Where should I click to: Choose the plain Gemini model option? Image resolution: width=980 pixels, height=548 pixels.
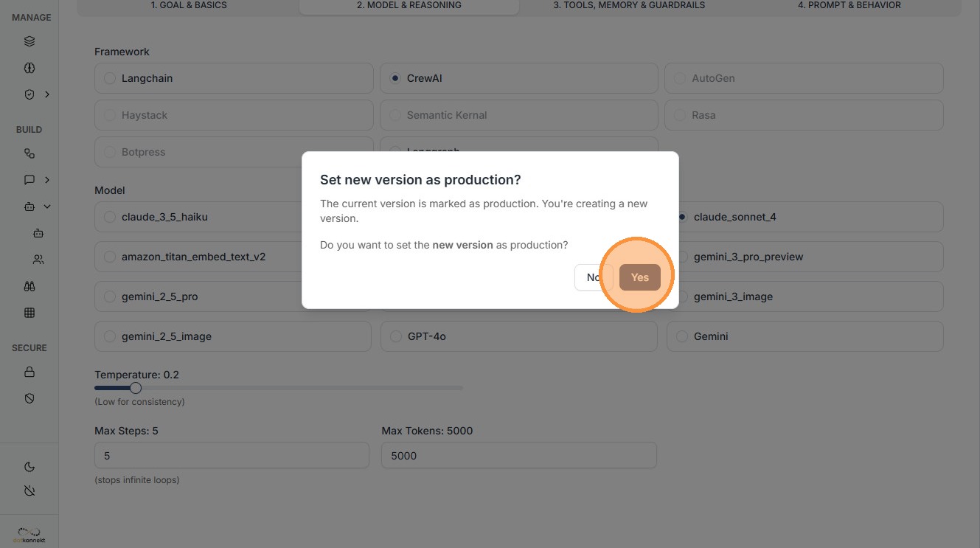pyautogui.click(x=805, y=336)
